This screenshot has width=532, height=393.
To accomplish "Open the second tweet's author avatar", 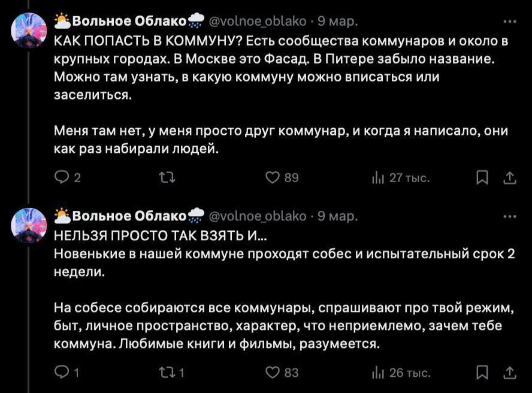I will 29,225.
